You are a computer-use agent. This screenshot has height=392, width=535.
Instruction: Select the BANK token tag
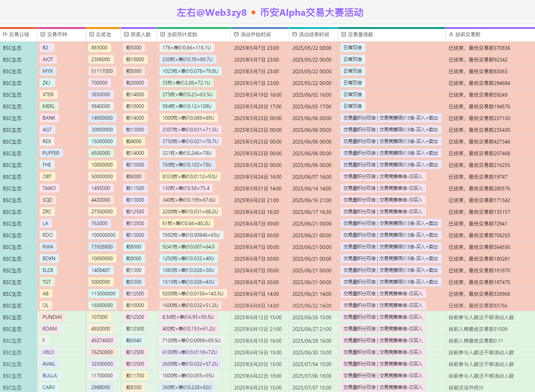click(x=49, y=118)
